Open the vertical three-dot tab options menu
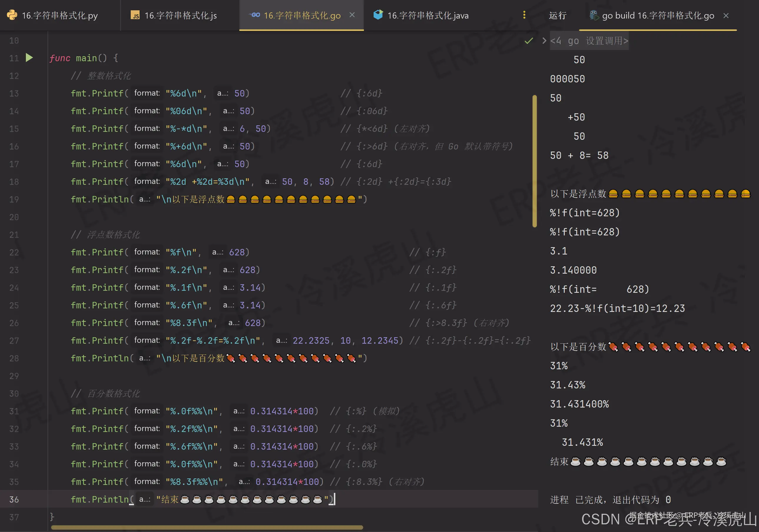The image size is (759, 532). point(524,15)
